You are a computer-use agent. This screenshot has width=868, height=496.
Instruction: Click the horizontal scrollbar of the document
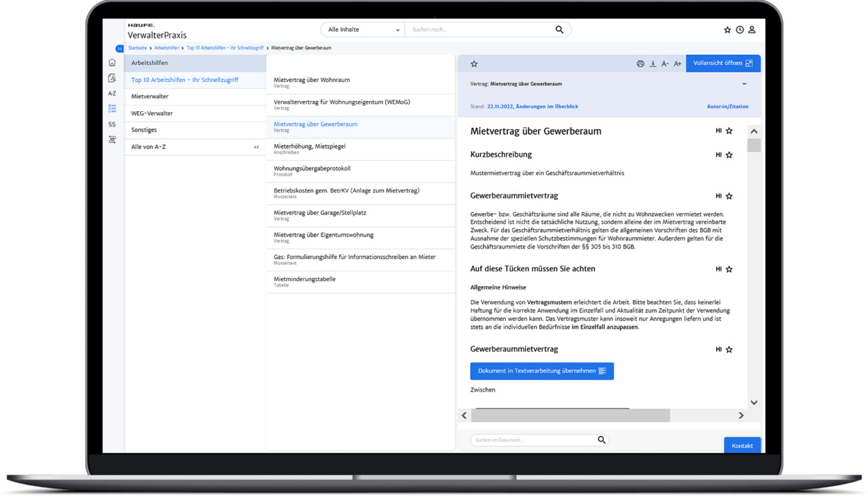[570, 415]
